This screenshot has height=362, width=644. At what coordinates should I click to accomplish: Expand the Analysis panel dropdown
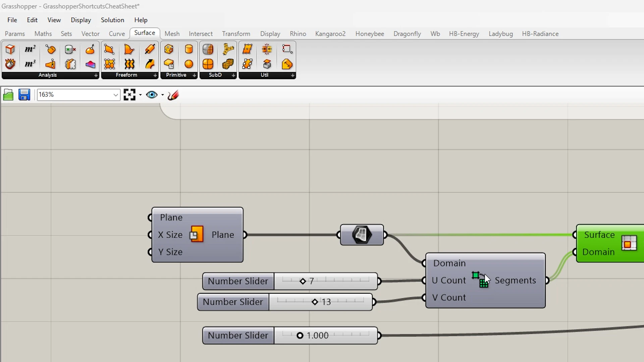click(x=96, y=75)
